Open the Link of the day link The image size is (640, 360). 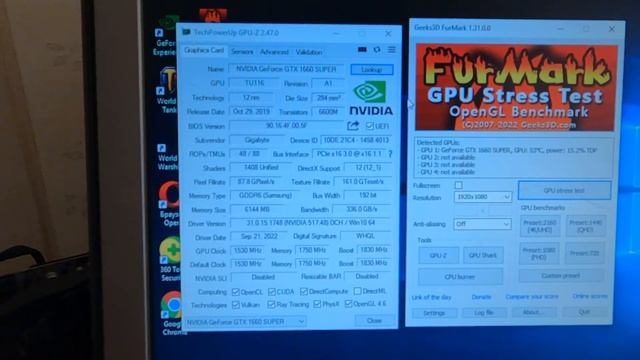(x=431, y=297)
